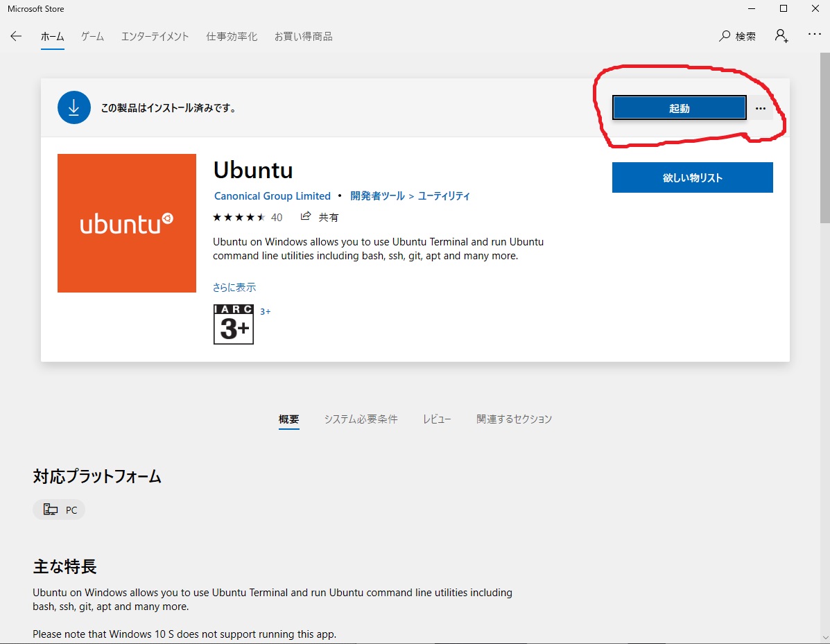Click the rating count 40

(276, 218)
